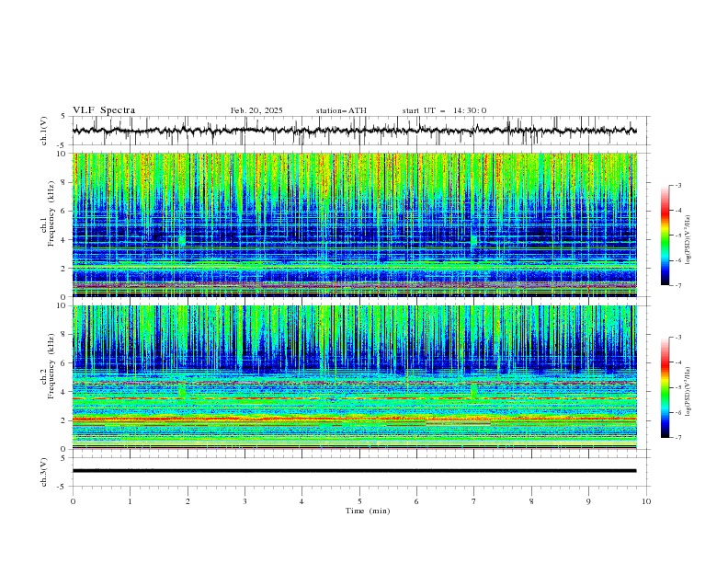
Task: Click time axis tick label "9"
Action: coord(588,501)
